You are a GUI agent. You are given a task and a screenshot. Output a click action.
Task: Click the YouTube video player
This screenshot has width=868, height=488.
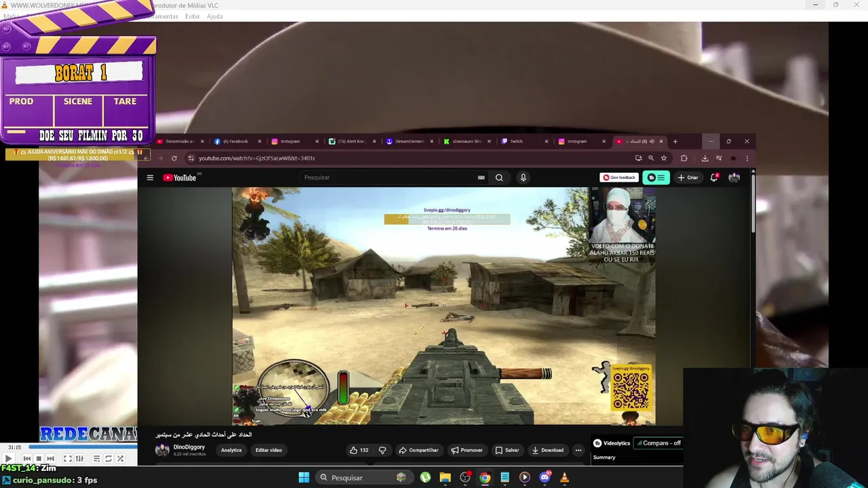[x=443, y=306]
